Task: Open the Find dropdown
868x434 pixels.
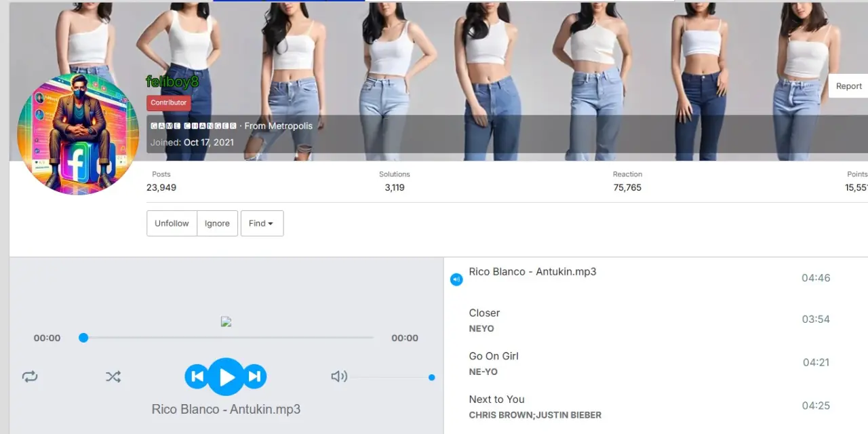Action: tap(262, 223)
